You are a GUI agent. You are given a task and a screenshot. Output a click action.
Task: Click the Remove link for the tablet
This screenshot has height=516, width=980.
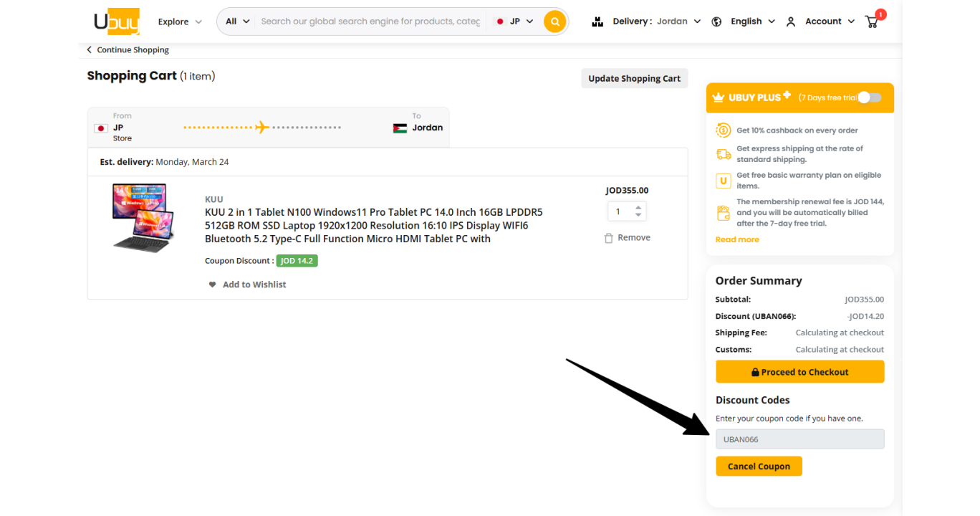(634, 238)
